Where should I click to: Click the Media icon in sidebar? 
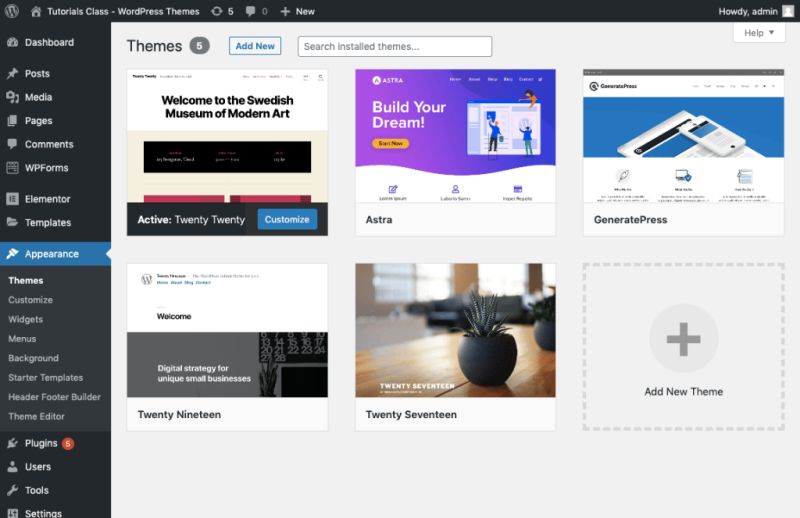click(13, 97)
